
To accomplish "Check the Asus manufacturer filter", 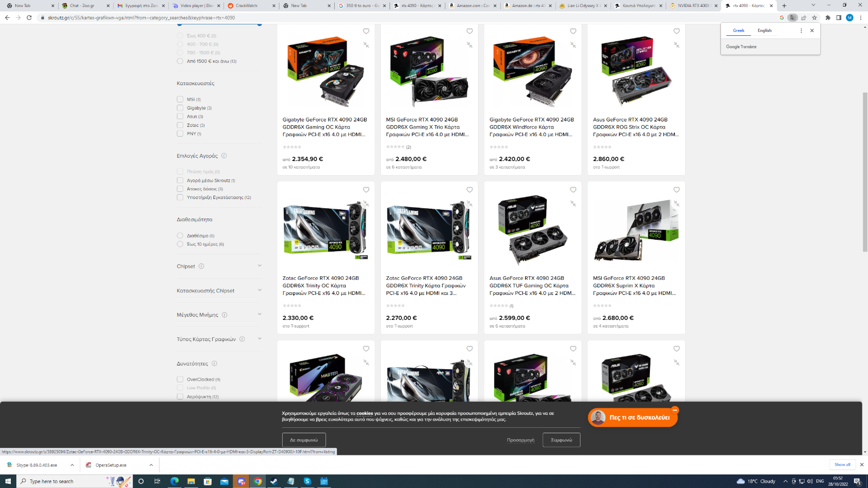I will [180, 116].
